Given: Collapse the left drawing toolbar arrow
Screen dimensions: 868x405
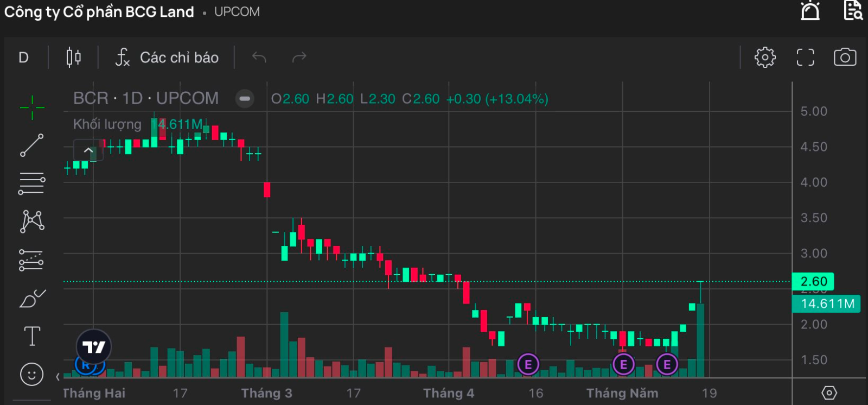Looking at the screenshot, I should [x=58, y=376].
